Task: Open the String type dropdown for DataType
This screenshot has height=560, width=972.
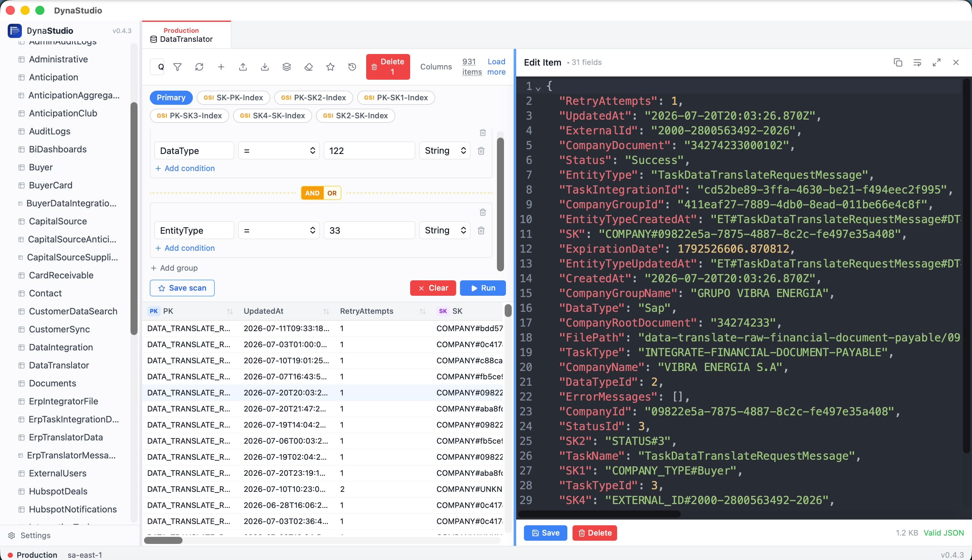Action: pos(445,151)
